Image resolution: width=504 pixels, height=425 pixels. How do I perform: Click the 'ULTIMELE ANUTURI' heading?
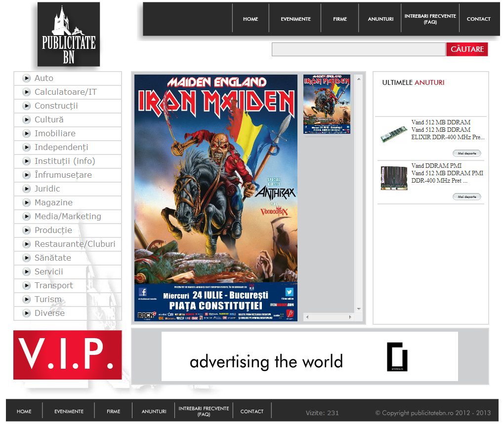pyautogui.click(x=413, y=82)
